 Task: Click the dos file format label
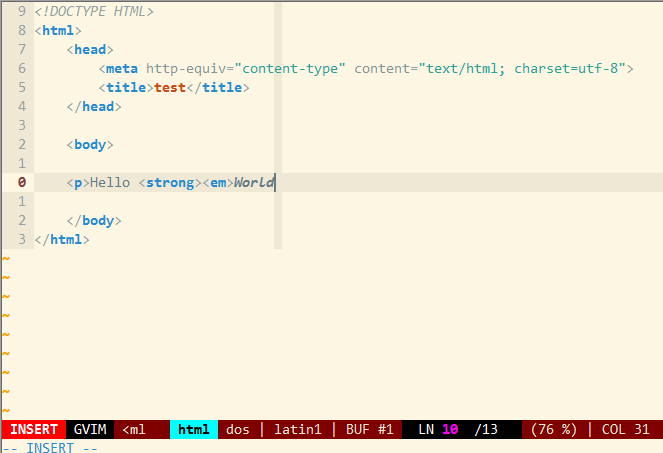[238, 429]
